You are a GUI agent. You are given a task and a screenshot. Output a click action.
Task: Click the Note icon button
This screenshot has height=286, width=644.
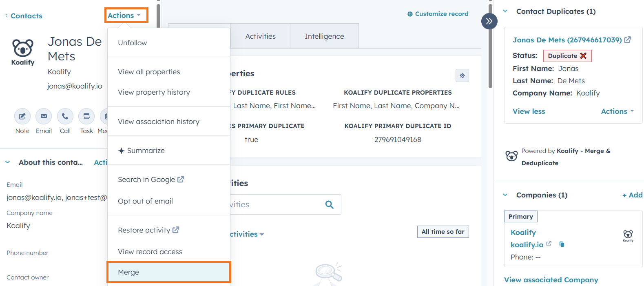[x=22, y=117]
